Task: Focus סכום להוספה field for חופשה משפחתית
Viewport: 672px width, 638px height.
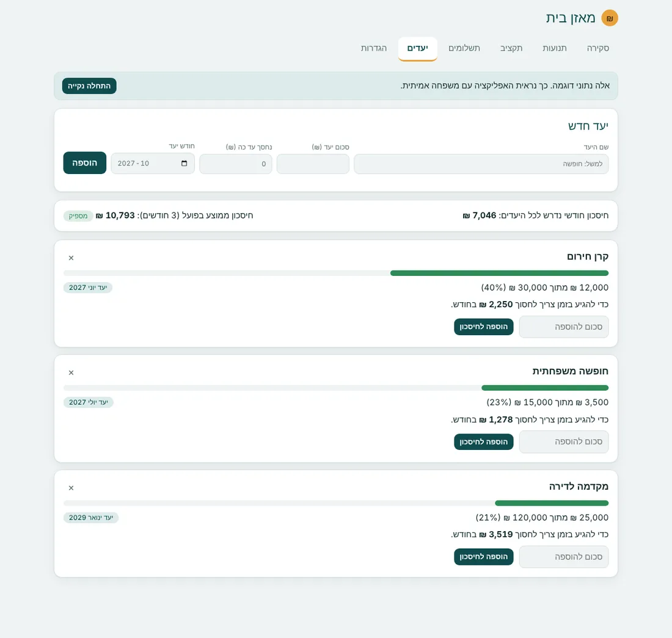Action: pyautogui.click(x=564, y=442)
